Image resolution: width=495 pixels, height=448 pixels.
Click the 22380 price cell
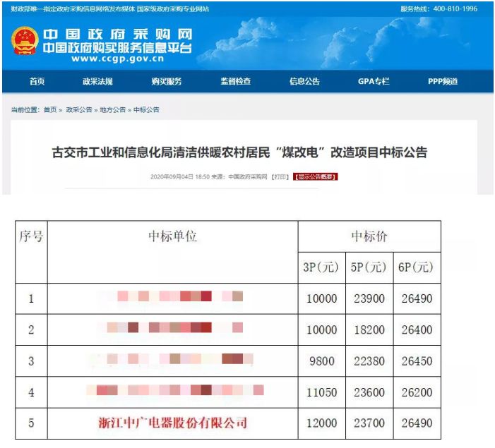coord(369,361)
